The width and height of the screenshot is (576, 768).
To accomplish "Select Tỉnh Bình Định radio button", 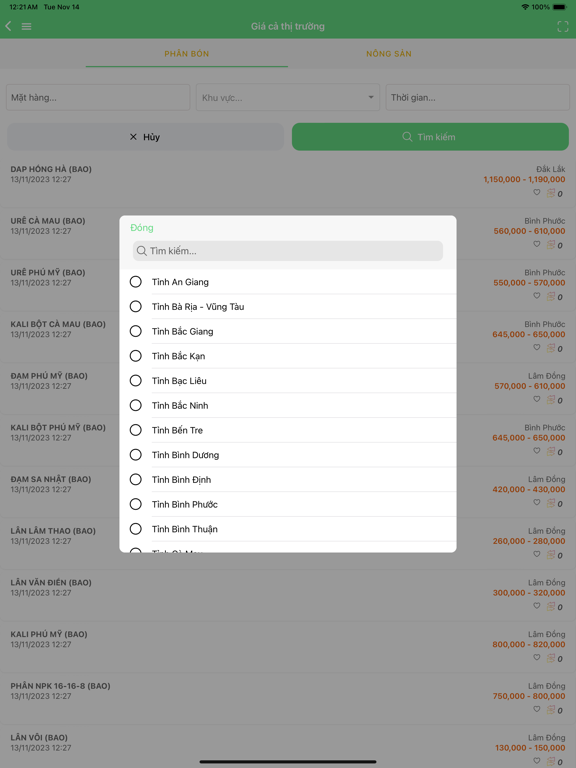I will (x=136, y=480).
